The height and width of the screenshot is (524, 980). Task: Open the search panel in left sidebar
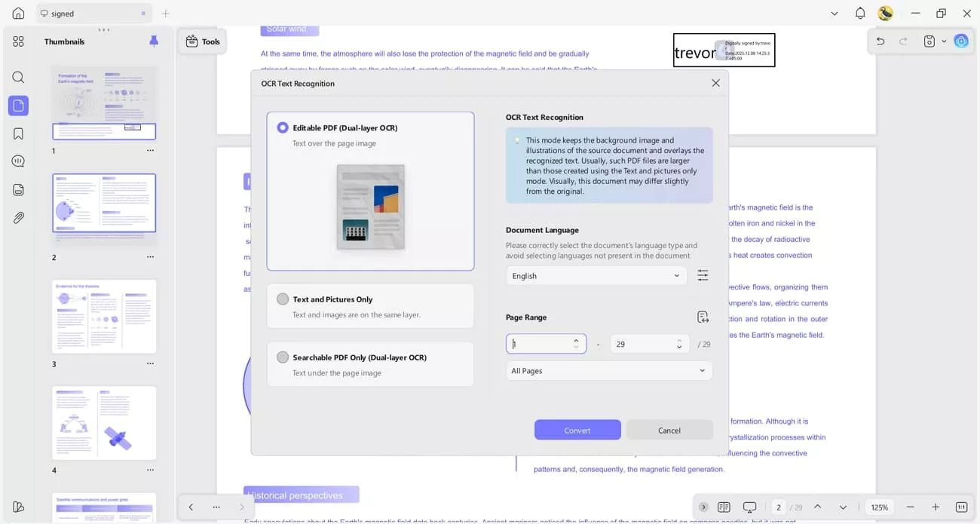click(18, 78)
